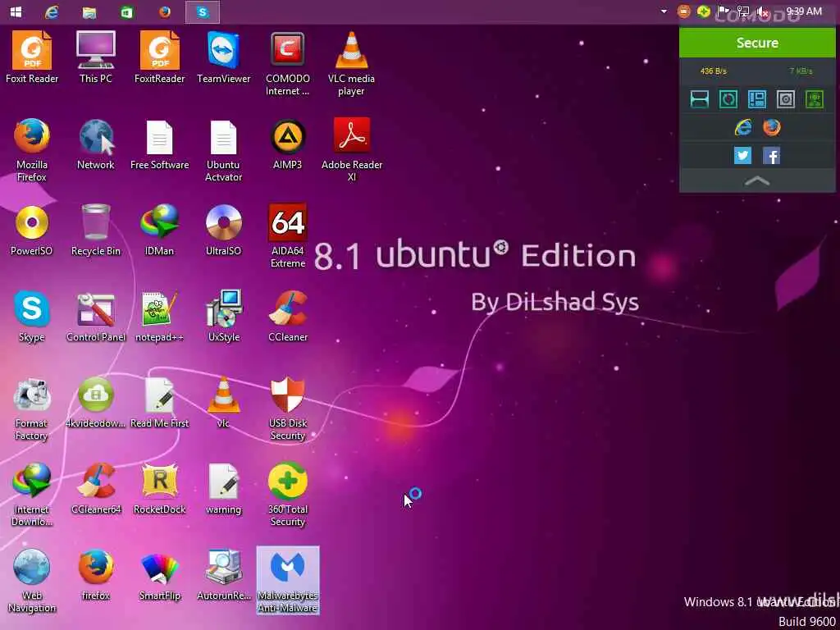Select the Recycle Bin
Viewport: 840px width, 630px height.
point(96,230)
